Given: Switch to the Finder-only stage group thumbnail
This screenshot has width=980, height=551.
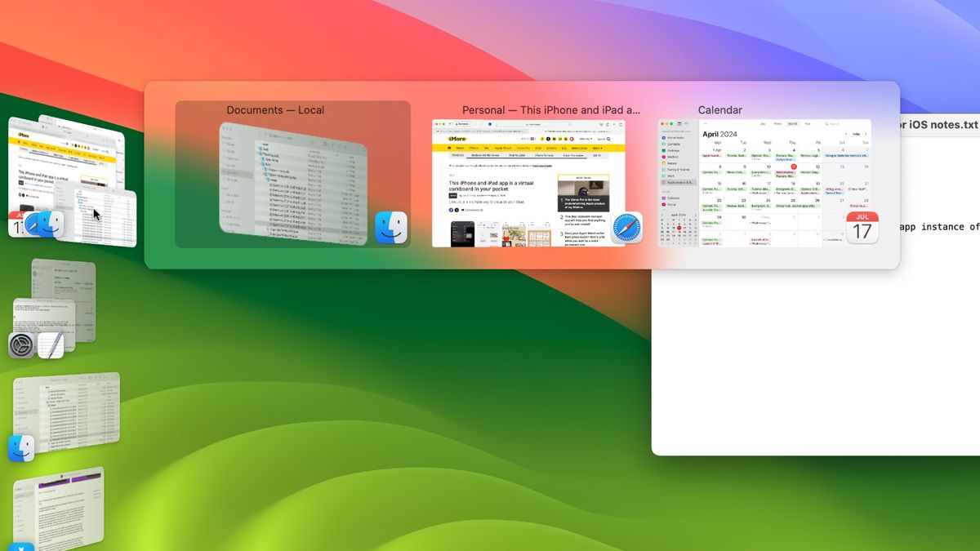Looking at the screenshot, I should coord(65,415).
